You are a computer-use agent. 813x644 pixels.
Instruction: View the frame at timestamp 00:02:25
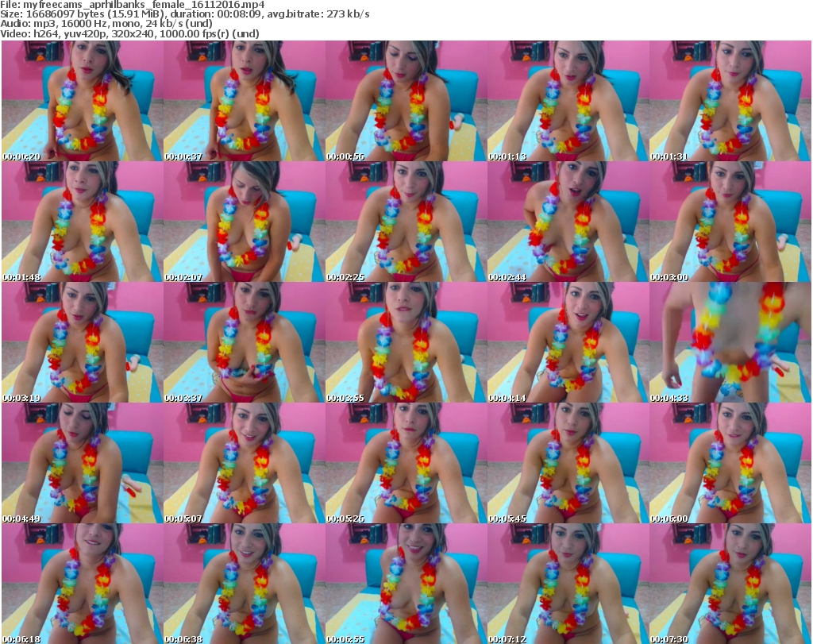[x=406, y=222]
